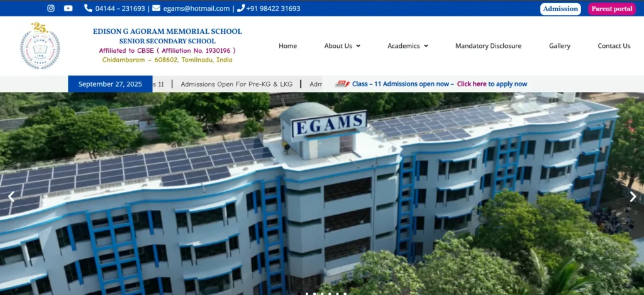
Task: Open the school's Instagram page icon
Action: tap(51, 8)
